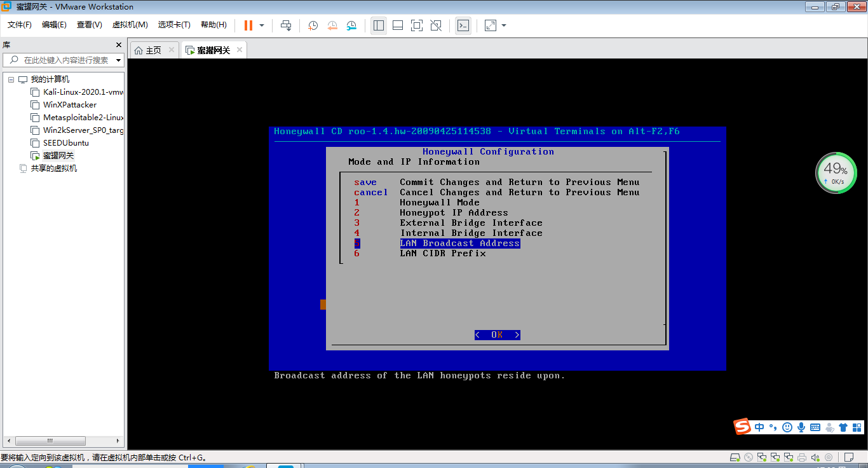This screenshot has width=868, height=468.
Task: Enter full screen mode
Action: click(417, 25)
